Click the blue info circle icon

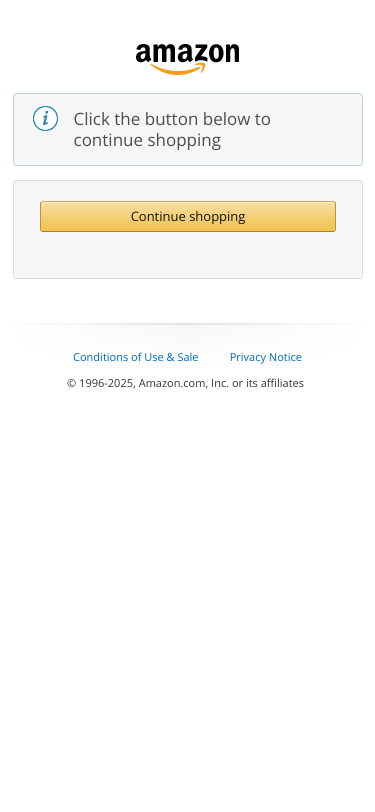click(46, 119)
